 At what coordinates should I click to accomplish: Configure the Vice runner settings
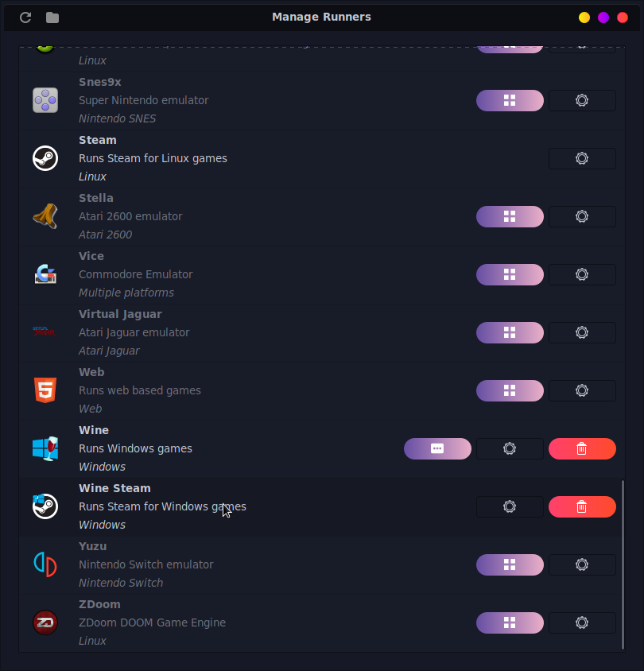click(x=582, y=274)
